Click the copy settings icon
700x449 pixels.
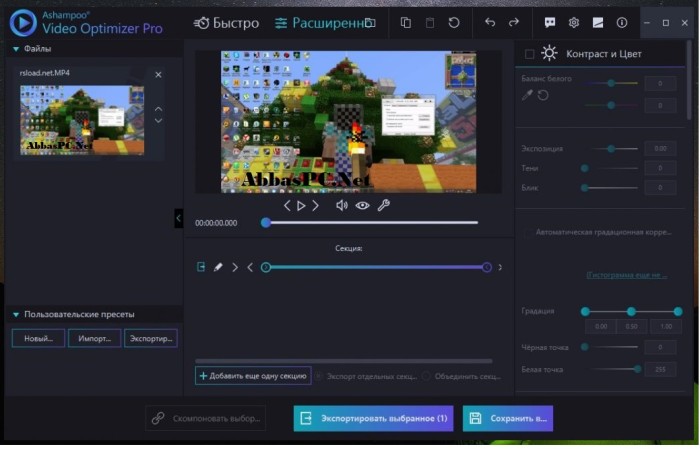click(x=406, y=23)
